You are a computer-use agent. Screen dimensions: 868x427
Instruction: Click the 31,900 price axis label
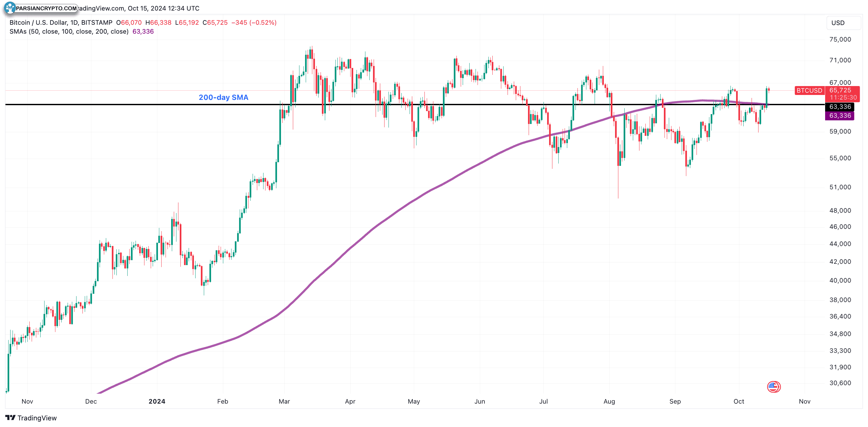pyautogui.click(x=840, y=367)
